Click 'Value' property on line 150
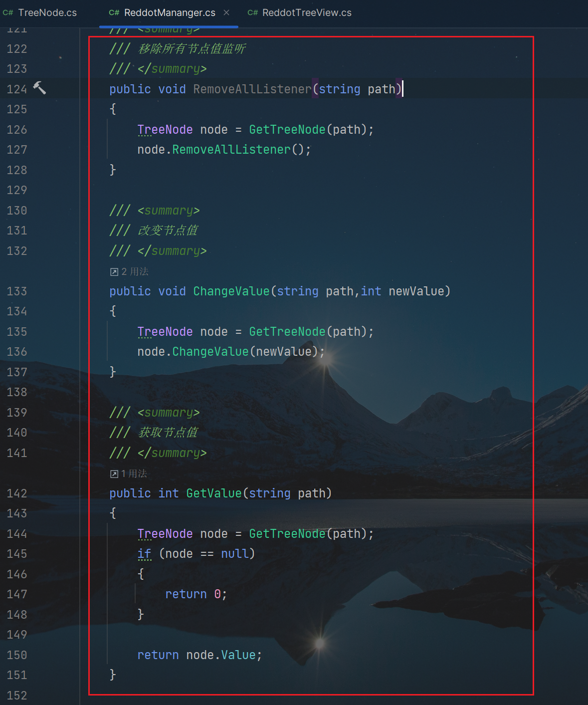The image size is (588, 705). [x=238, y=655]
